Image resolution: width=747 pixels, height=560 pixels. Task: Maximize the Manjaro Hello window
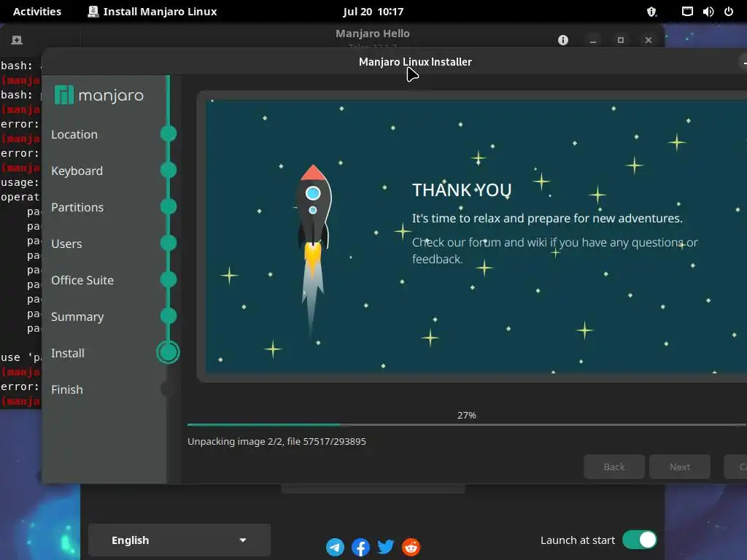[x=621, y=40]
